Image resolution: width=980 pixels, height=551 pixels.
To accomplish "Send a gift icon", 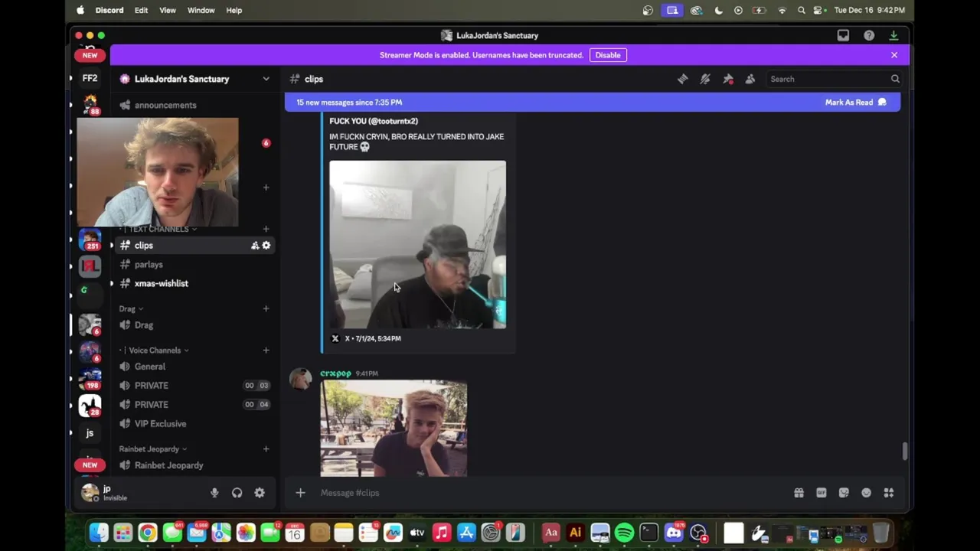I will point(799,493).
